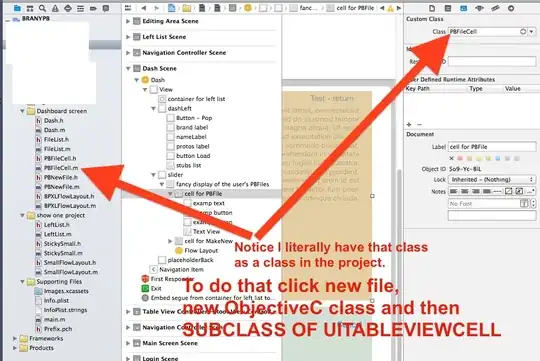Collapse the dashLeft view
540x361 pixels.
[x=154, y=109]
